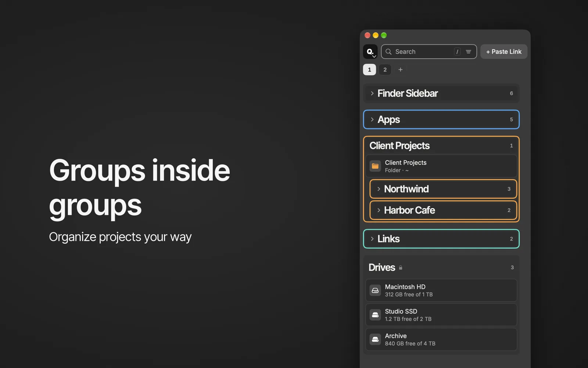Screen dimensions: 588x368
Task: Click the slash shortcut hint in search
Action: pyautogui.click(x=457, y=52)
